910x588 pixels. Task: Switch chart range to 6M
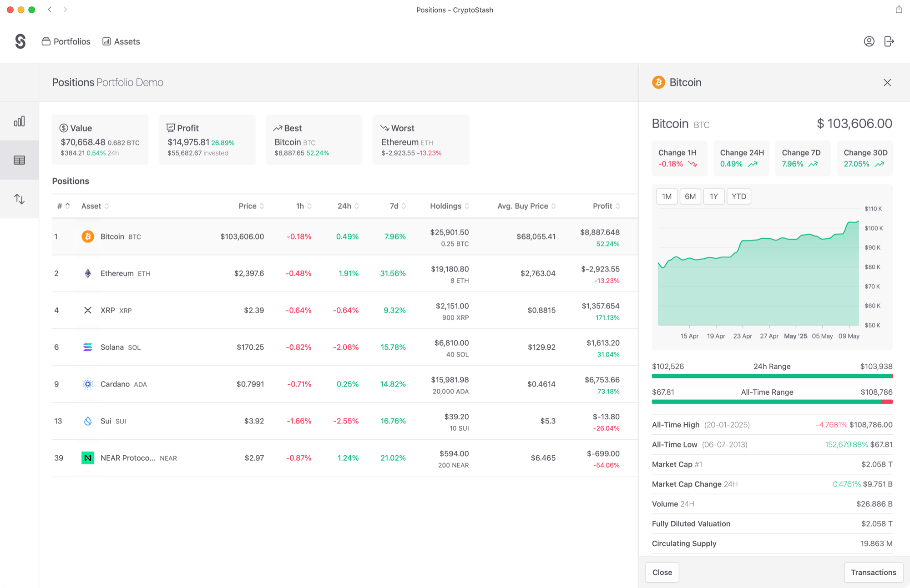coord(690,196)
